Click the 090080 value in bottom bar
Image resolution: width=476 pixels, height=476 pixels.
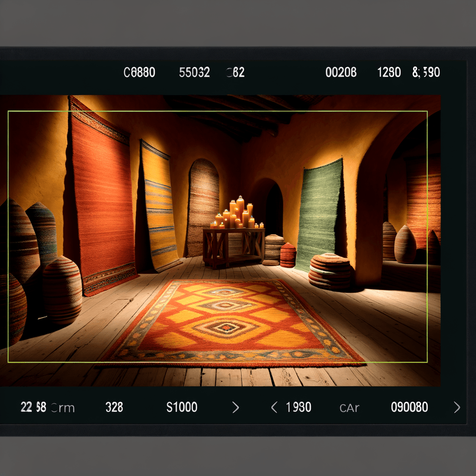(409, 408)
